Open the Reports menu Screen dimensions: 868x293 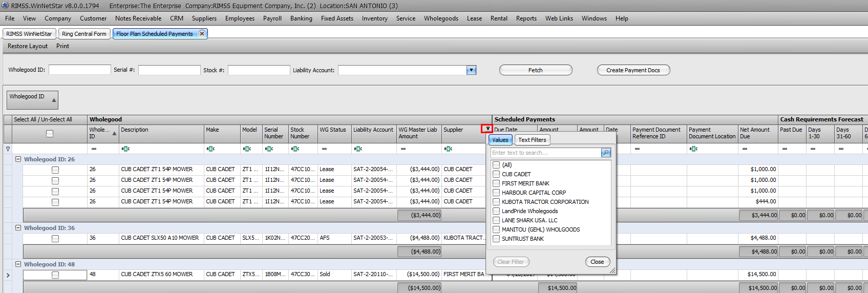coord(526,18)
